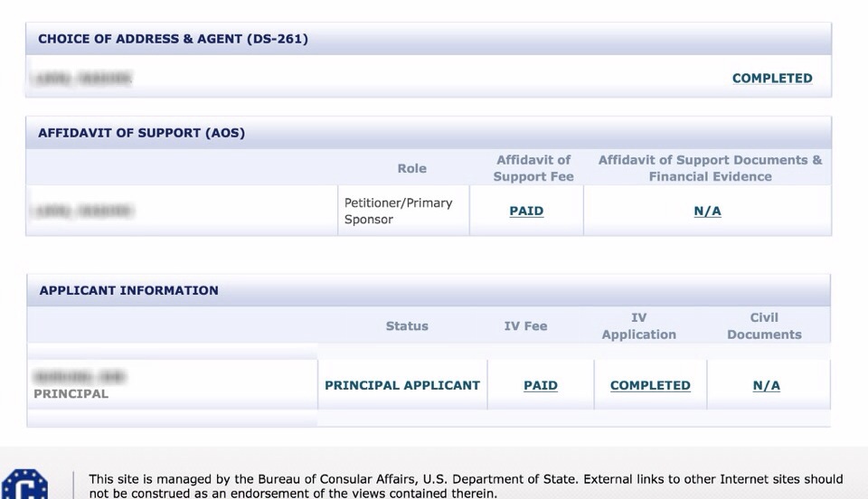Image resolution: width=868 pixels, height=499 pixels.
Task: Click the Applicant Information section header
Action: point(128,290)
